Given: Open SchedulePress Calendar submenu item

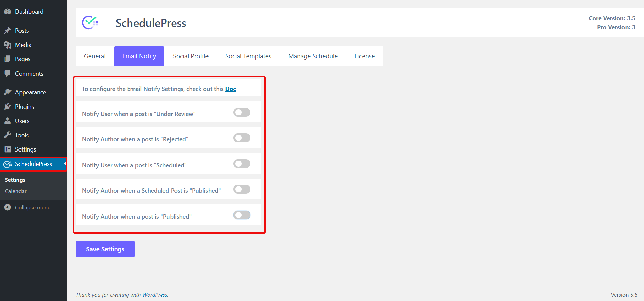Looking at the screenshot, I should [16, 191].
